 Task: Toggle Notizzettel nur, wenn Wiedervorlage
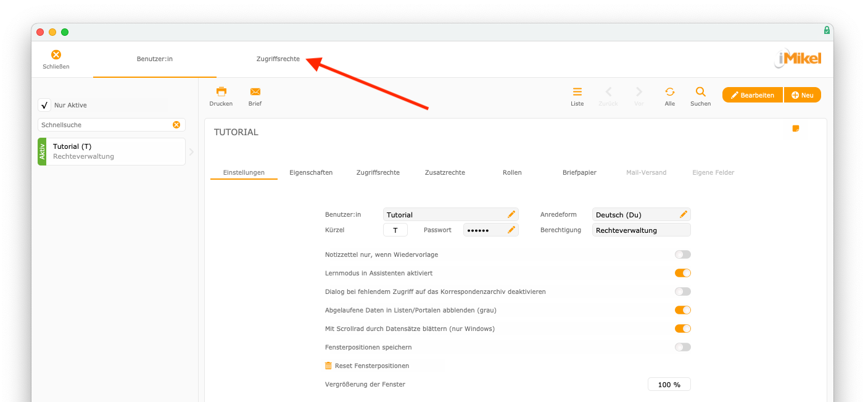click(x=682, y=254)
